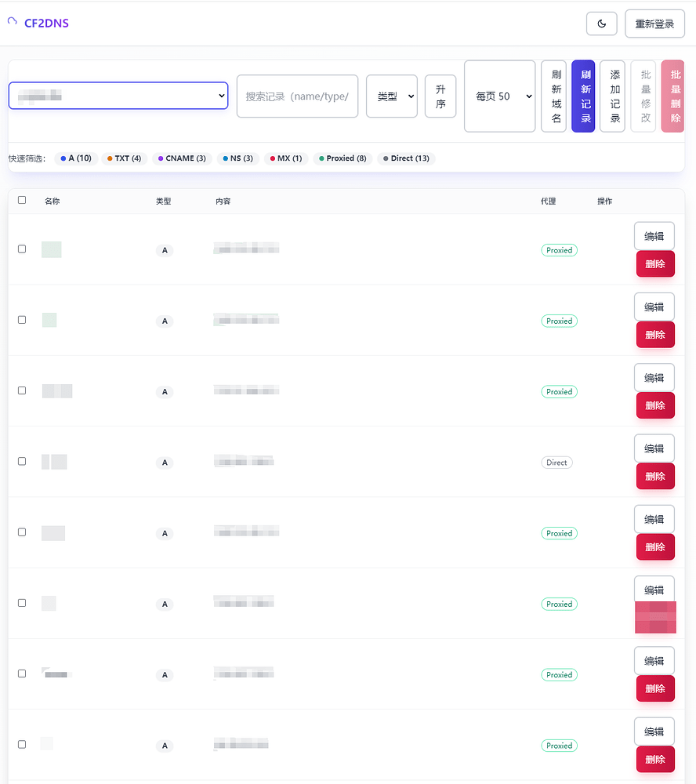Click the 快速筛选 label
This screenshot has width=696, height=784.
tap(27, 158)
